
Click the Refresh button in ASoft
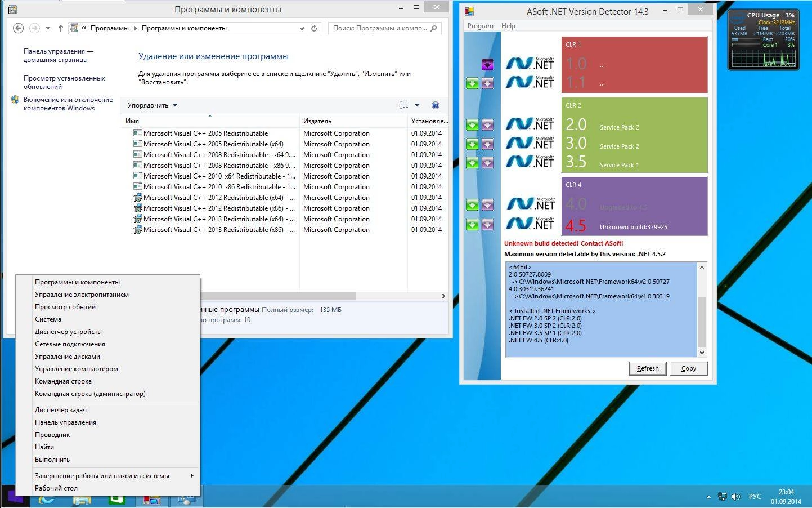point(648,368)
